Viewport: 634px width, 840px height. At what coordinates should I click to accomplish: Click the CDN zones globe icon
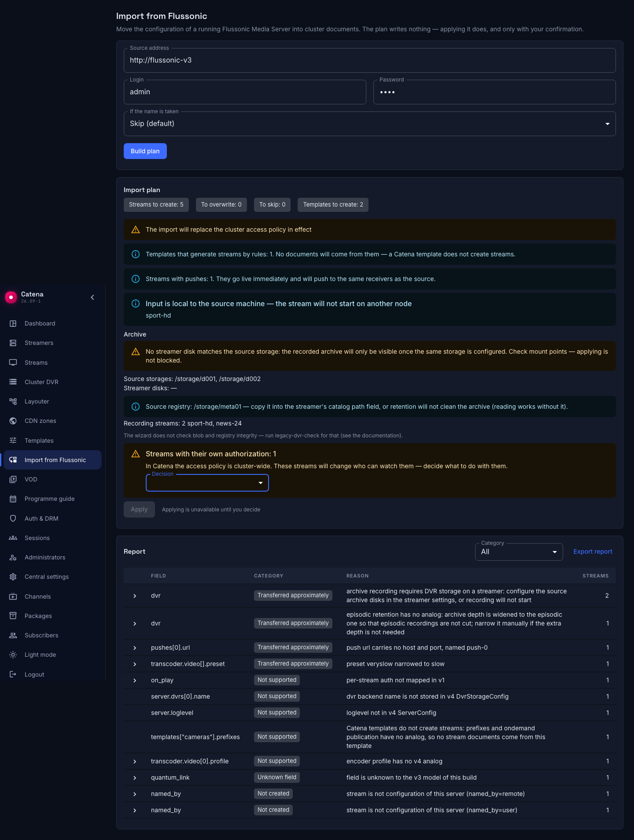click(13, 421)
